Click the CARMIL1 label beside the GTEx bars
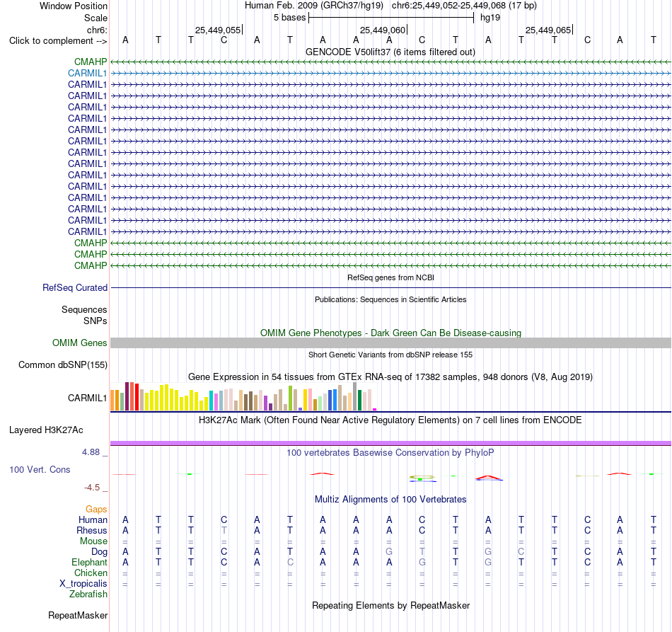Screen dimensions: 672x632 87,398
